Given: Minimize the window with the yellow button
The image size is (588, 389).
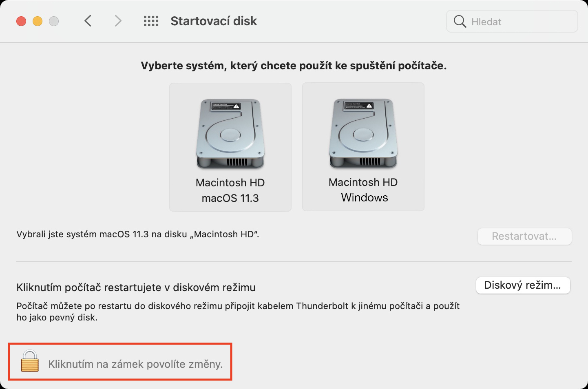Looking at the screenshot, I should pos(38,21).
